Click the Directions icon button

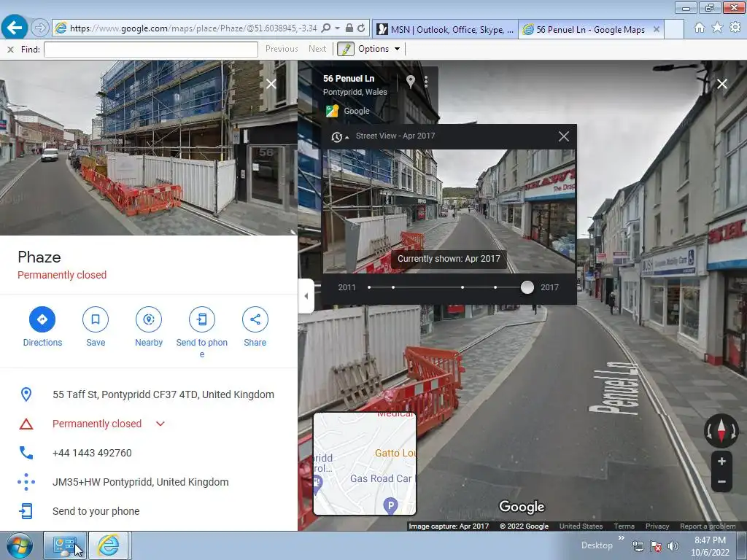[42, 319]
